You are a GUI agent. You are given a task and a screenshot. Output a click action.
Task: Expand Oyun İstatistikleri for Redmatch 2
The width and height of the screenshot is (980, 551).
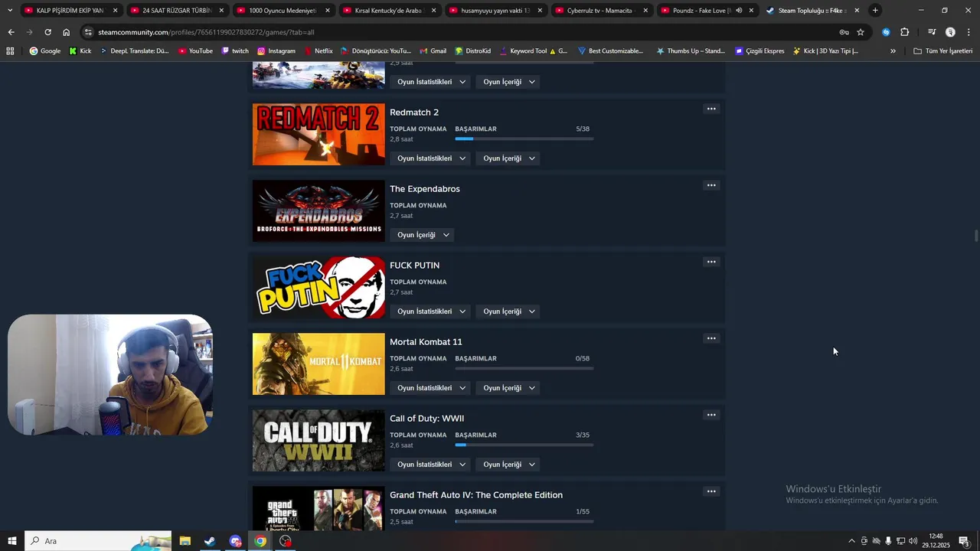click(431, 158)
